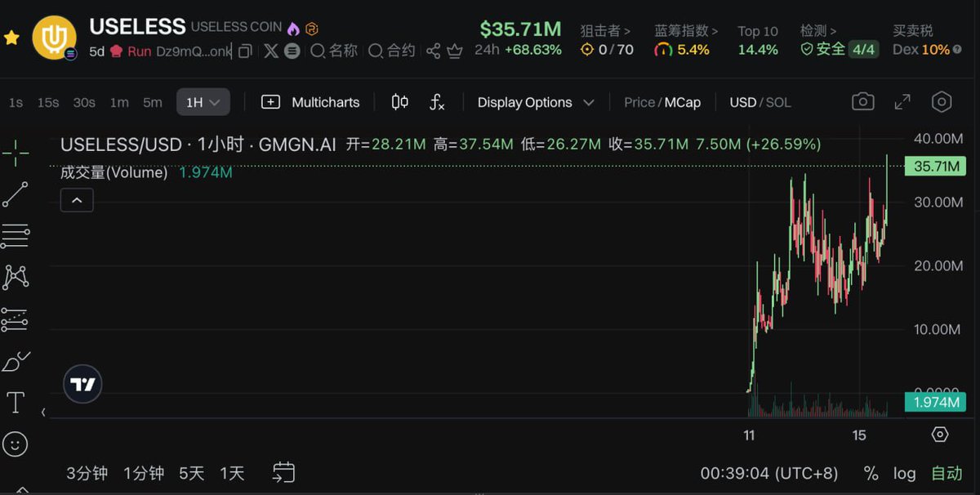The width and height of the screenshot is (980, 495).
Task: Click the 11 date marker on time axis
Action: pos(749,435)
